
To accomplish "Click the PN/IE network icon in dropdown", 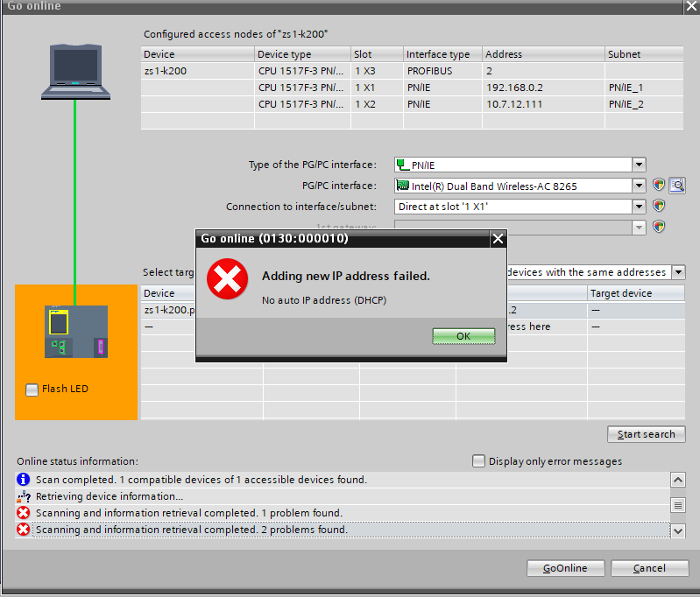I will [403, 165].
